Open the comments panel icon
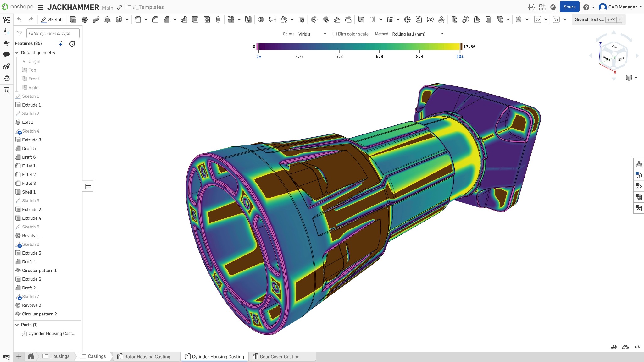 point(7,55)
